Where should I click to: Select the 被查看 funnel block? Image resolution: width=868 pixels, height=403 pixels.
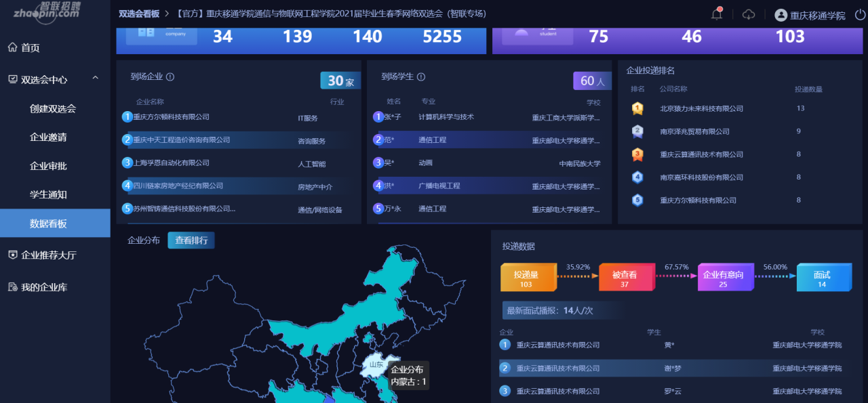coord(625,278)
